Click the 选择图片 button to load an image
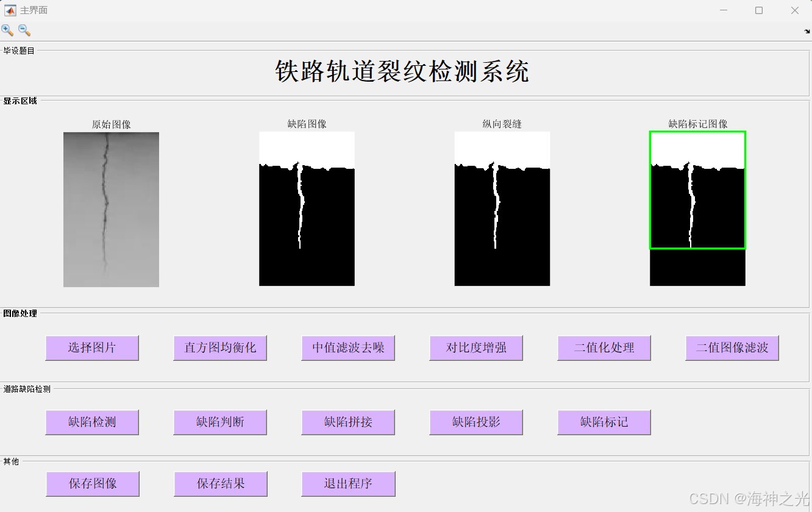 (92, 348)
